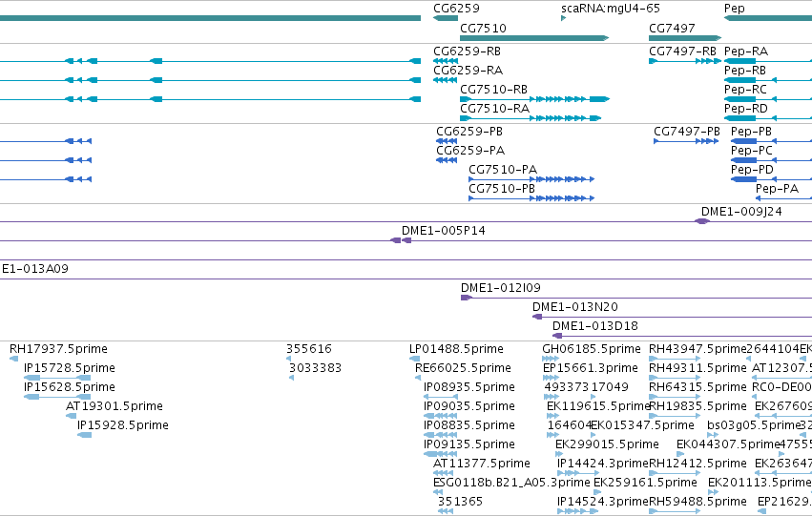Screen dimensions: 812x516
Task: Click the DME1-013N20 clone start marker
Action: [x=537, y=317]
